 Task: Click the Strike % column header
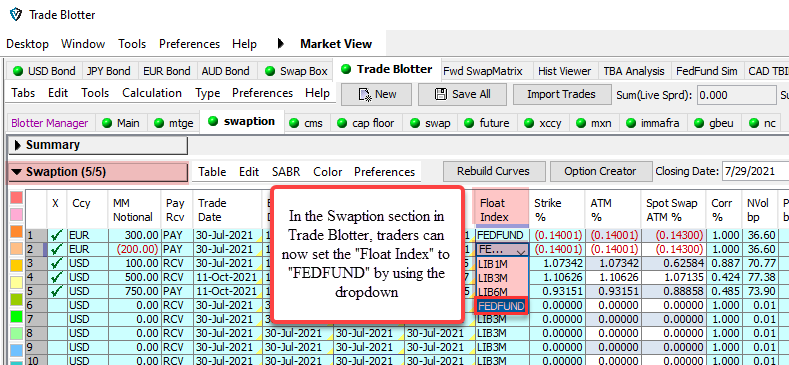point(557,209)
